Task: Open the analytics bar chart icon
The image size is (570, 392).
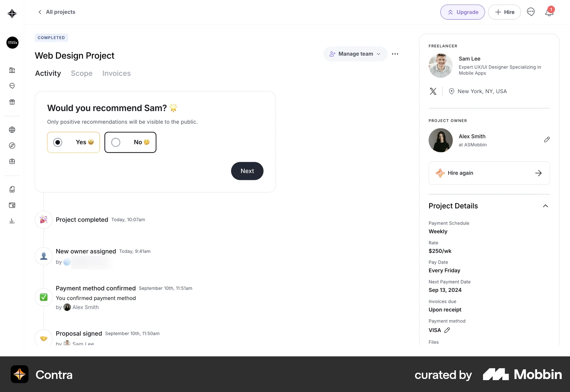Action: (12, 221)
